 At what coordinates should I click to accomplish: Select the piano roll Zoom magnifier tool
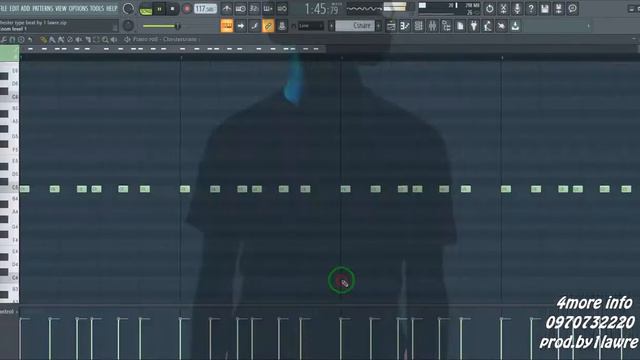click(105, 40)
